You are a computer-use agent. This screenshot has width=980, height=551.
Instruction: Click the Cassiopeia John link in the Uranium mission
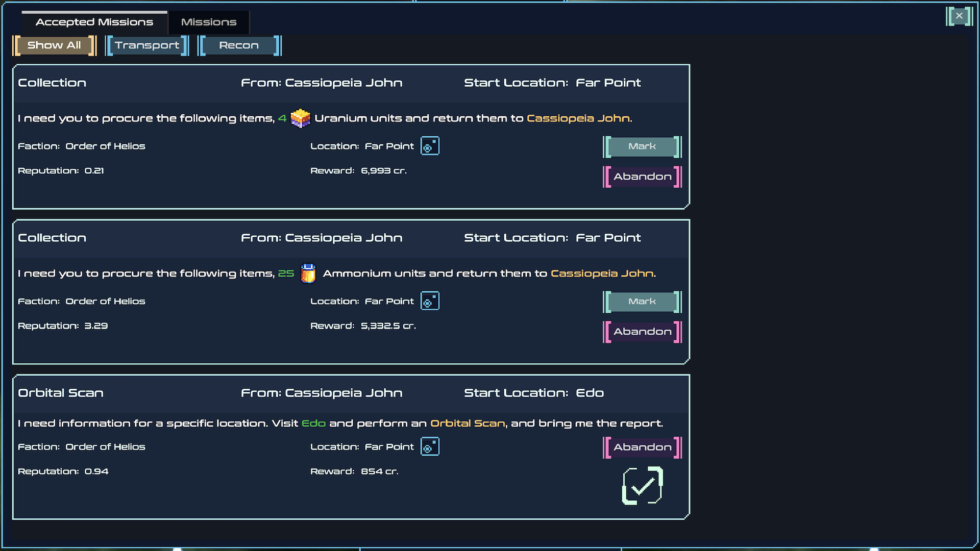[x=578, y=118]
